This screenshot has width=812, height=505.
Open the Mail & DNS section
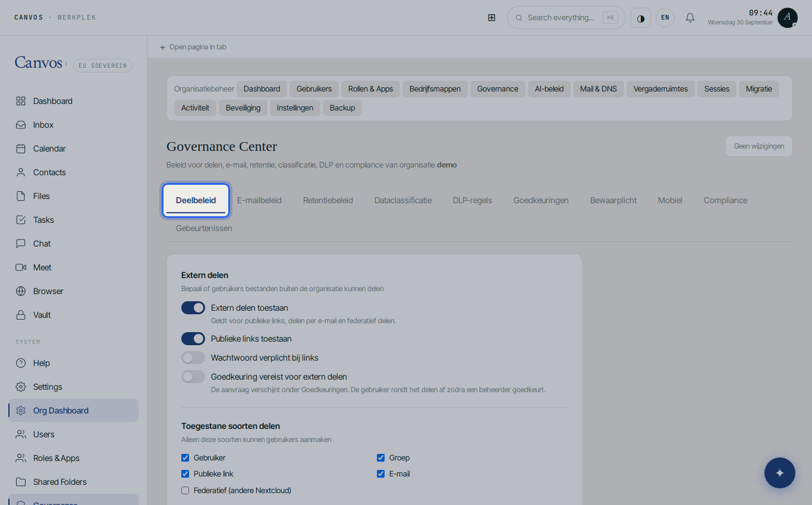coord(599,89)
